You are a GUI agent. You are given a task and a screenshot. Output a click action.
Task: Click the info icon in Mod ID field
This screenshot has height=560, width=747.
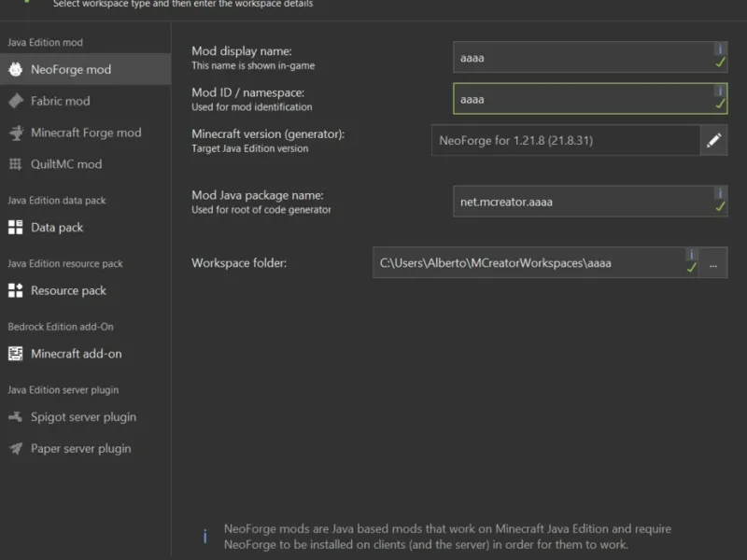[x=720, y=90]
